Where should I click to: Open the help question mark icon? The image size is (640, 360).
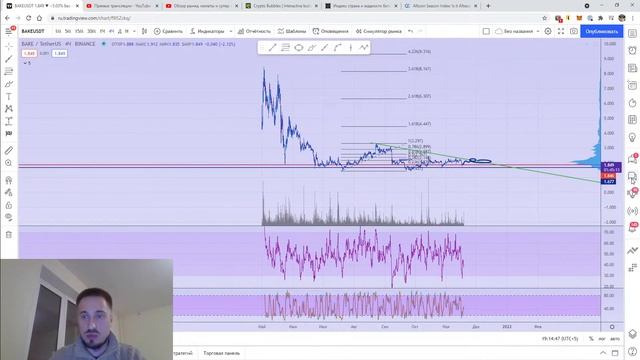coord(632,351)
